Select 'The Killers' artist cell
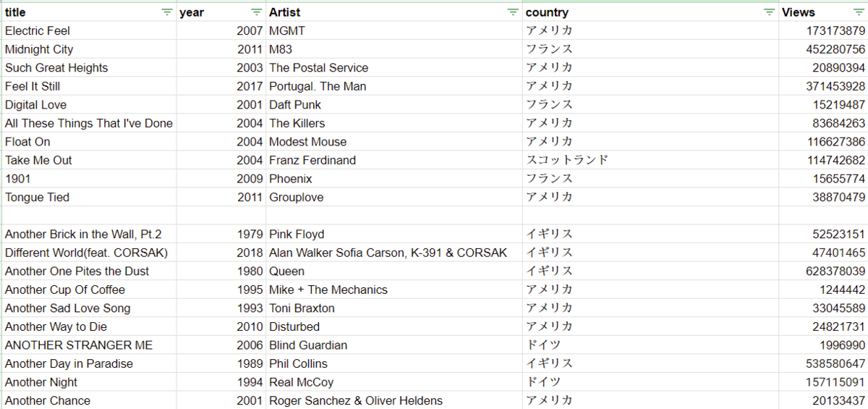Screen dimensions: 868x409 point(394,123)
